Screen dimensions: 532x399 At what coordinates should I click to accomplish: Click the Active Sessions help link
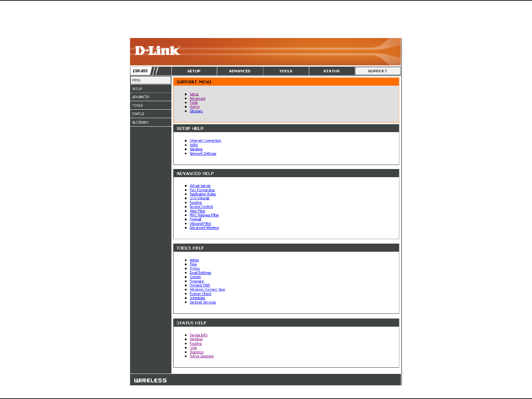point(202,356)
